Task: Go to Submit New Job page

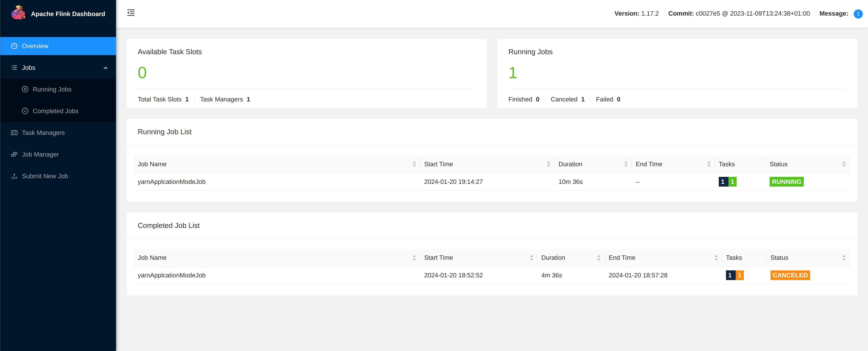Action: pyautogui.click(x=45, y=176)
